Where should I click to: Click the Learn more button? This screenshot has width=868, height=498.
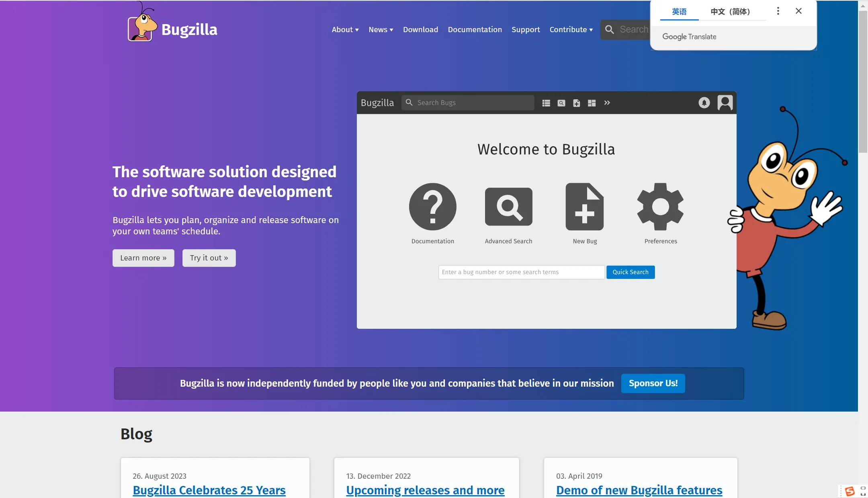(x=143, y=258)
